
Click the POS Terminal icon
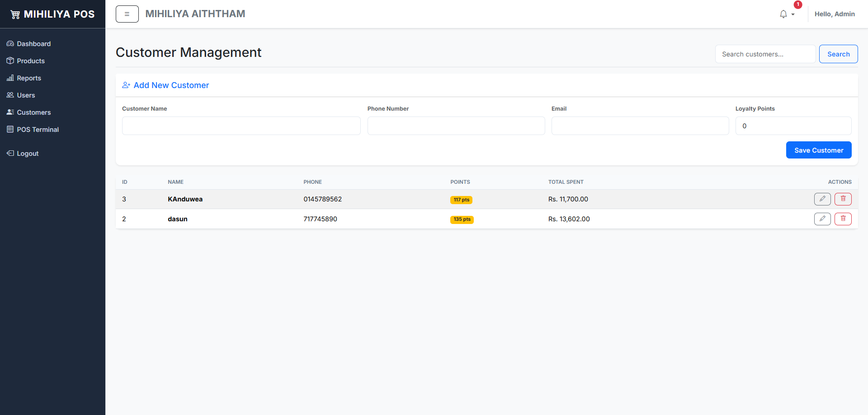(10, 130)
